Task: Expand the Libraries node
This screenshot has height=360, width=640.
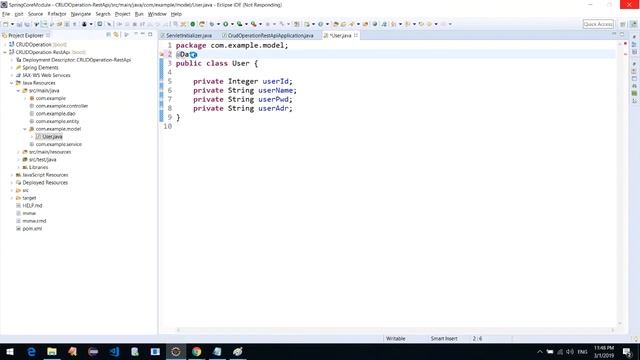Action: click(x=18, y=167)
